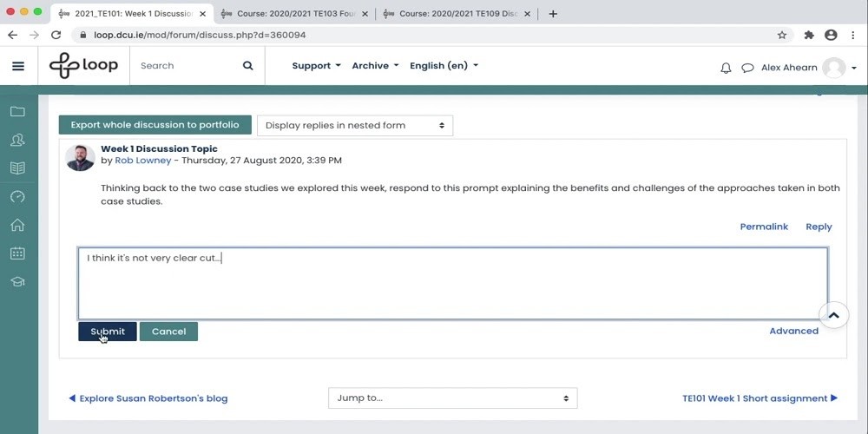Submit the forum reply
This screenshot has height=434, width=868.
107,332
